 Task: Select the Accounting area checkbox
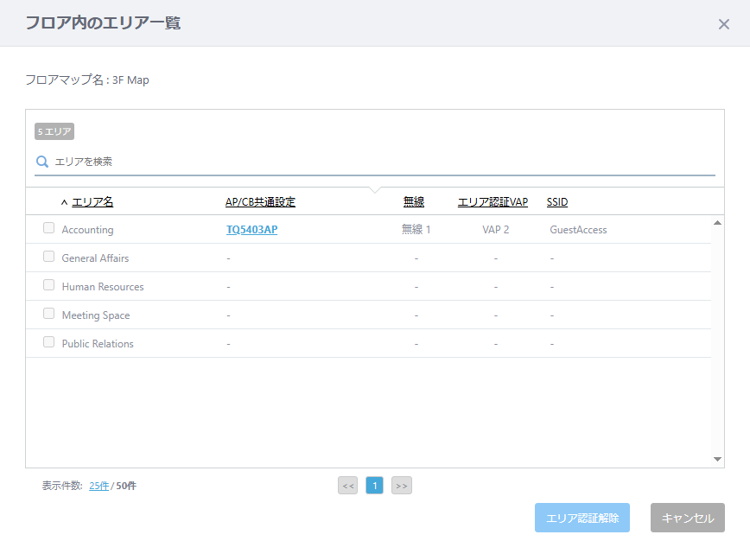click(48, 227)
